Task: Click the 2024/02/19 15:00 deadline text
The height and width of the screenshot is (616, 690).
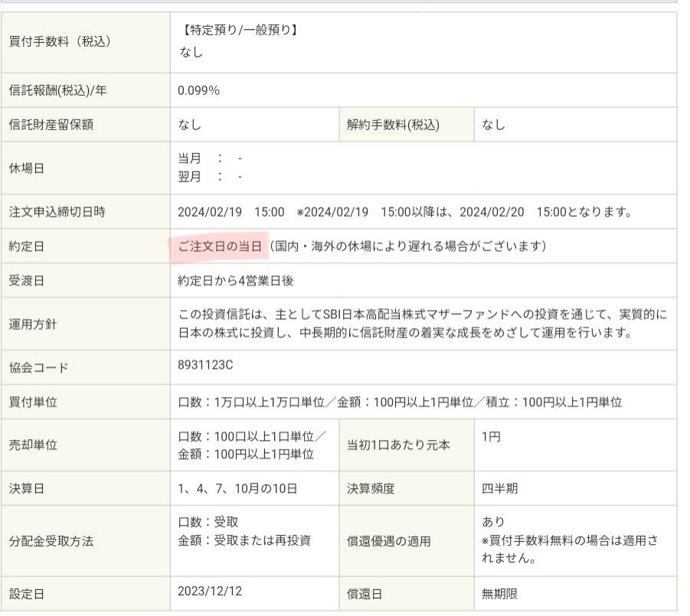Action: coord(231,212)
